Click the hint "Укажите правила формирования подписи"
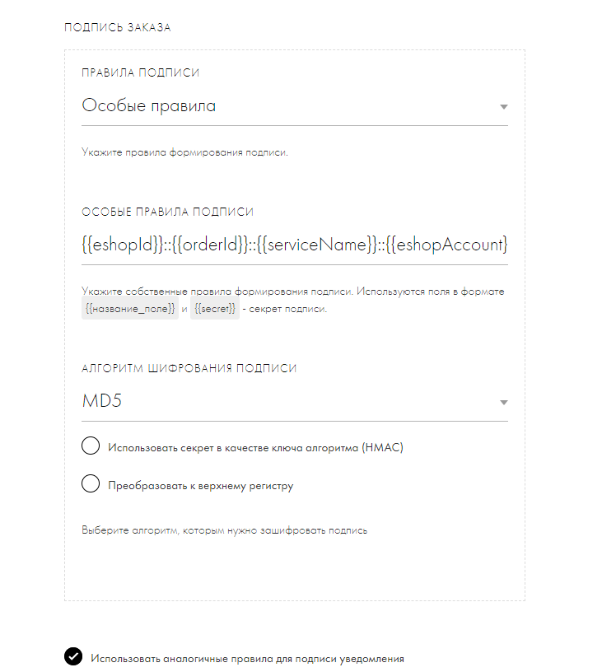The image size is (616, 672). (184, 152)
